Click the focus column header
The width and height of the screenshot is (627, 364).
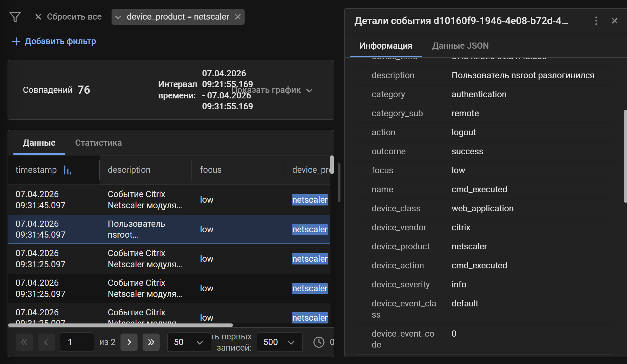(238, 170)
